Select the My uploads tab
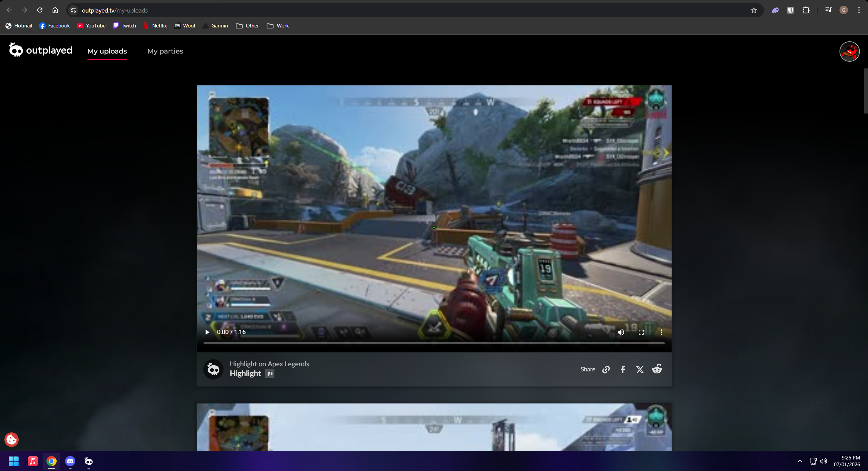Image resolution: width=868 pixels, height=471 pixels. [107, 51]
